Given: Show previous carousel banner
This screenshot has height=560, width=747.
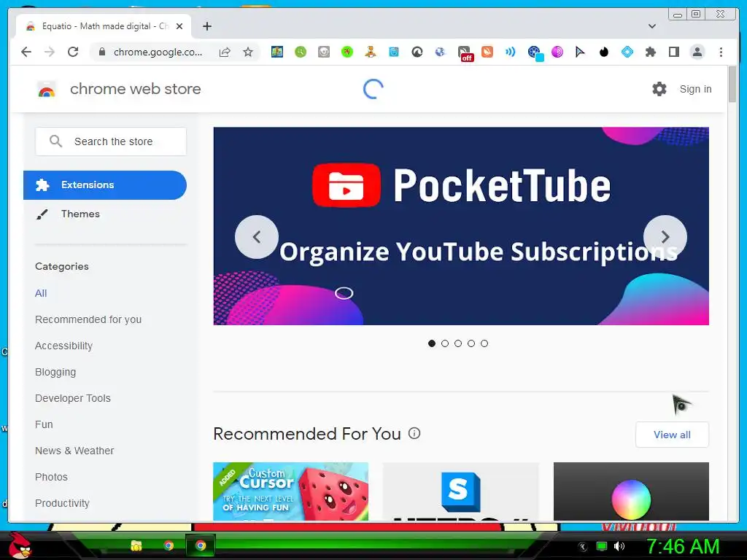Looking at the screenshot, I should pyautogui.click(x=257, y=237).
